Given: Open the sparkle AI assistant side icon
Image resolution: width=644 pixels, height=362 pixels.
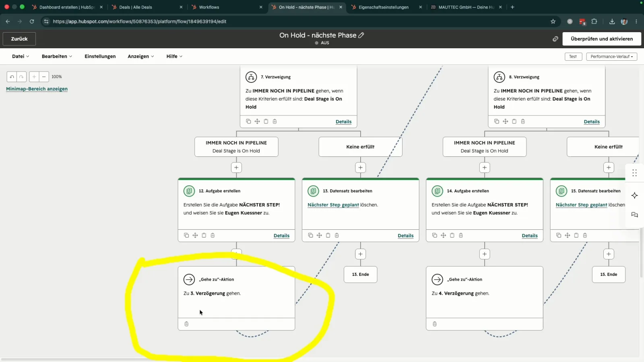Looking at the screenshot, I should point(635,195).
